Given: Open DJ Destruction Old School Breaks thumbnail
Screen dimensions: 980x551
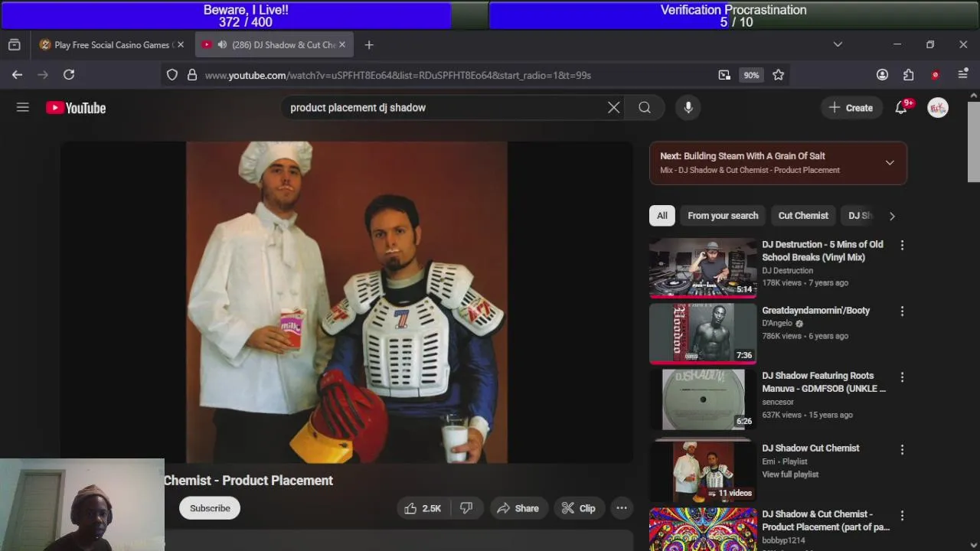Looking at the screenshot, I should [703, 268].
